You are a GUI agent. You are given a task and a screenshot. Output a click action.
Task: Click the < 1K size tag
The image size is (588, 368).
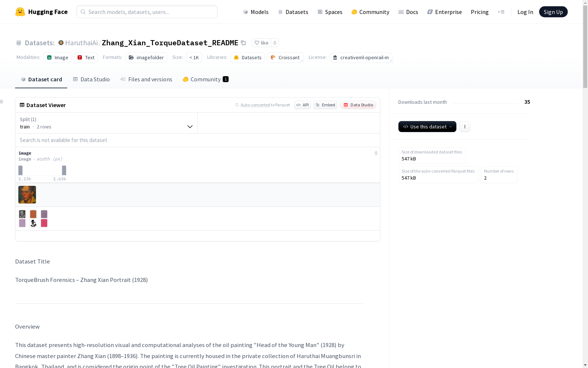click(x=194, y=57)
